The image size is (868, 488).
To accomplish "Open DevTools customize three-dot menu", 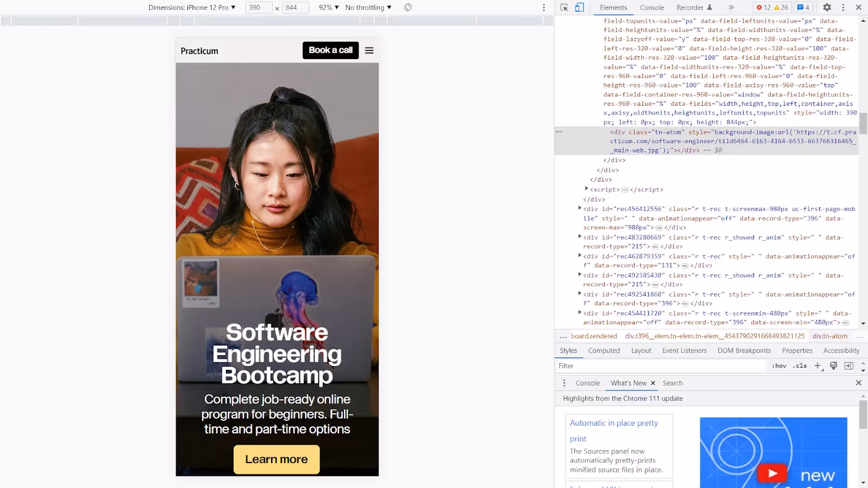I will click(x=843, y=8).
